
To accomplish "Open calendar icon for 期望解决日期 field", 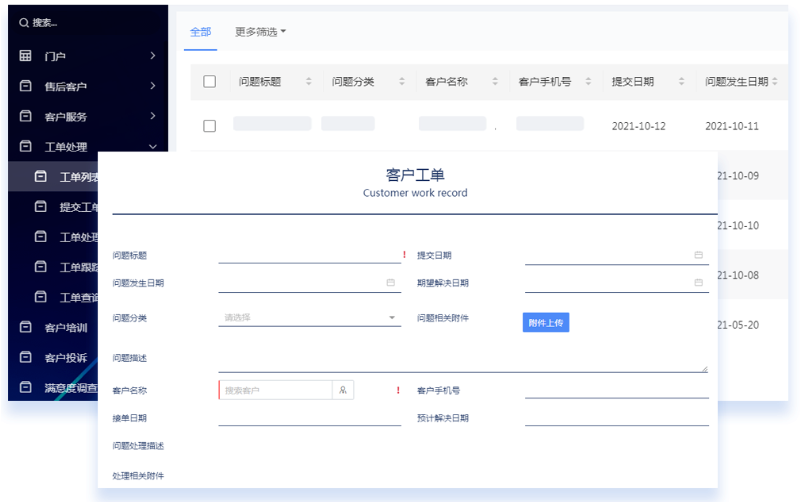I will [x=698, y=282].
